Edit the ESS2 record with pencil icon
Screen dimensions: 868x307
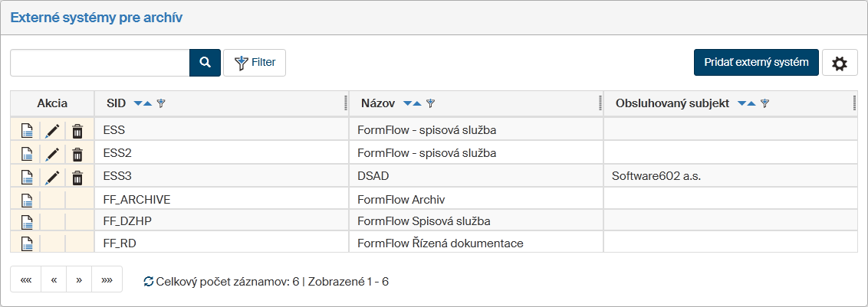pos(51,155)
